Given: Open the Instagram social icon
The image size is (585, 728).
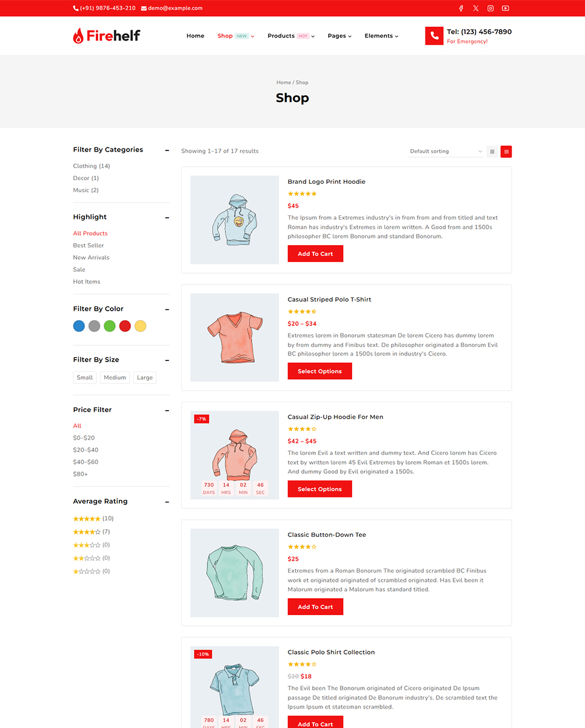Looking at the screenshot, I should pos(490,8).
